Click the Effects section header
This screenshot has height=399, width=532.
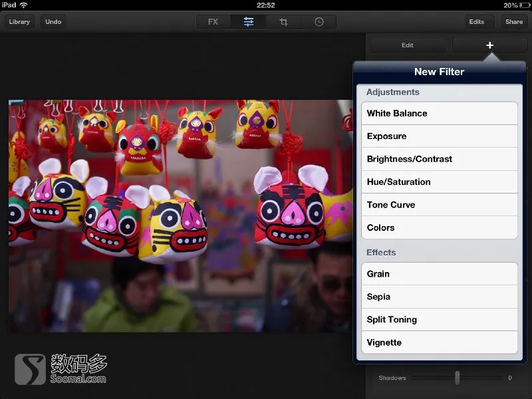coord(381,253)
